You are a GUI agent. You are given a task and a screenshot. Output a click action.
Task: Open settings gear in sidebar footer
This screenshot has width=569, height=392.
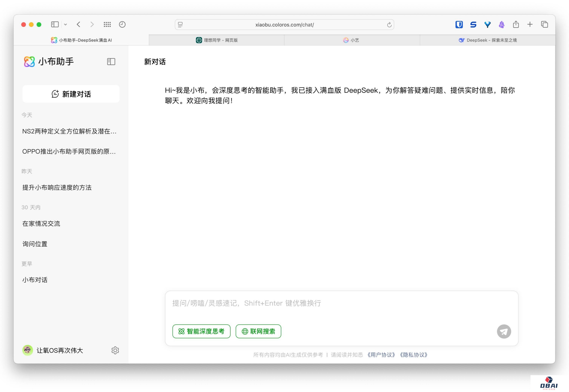click(x=115, y=351)
